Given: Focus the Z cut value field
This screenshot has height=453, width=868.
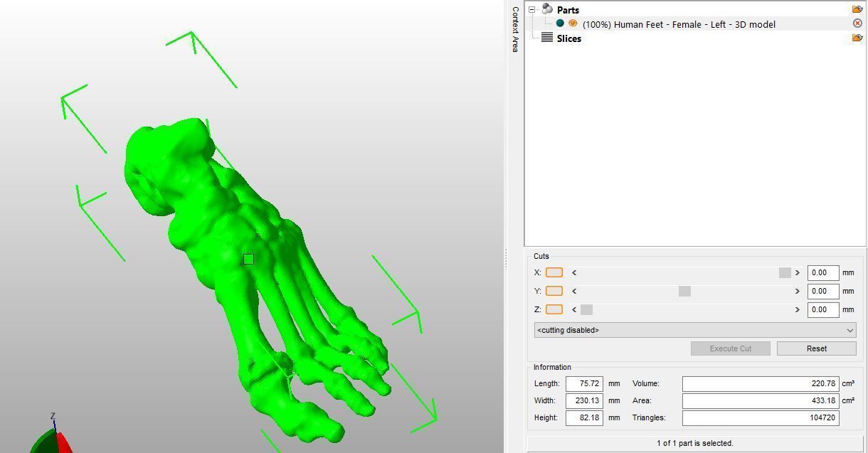Looking at the screenshot, I should coord(823,309).
